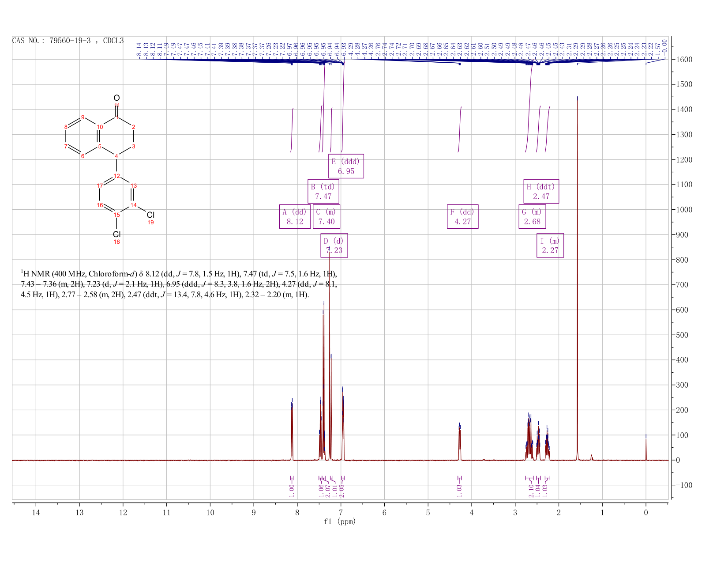
Task: Click the Cl atom numbered 19
Action: (150, 215)
